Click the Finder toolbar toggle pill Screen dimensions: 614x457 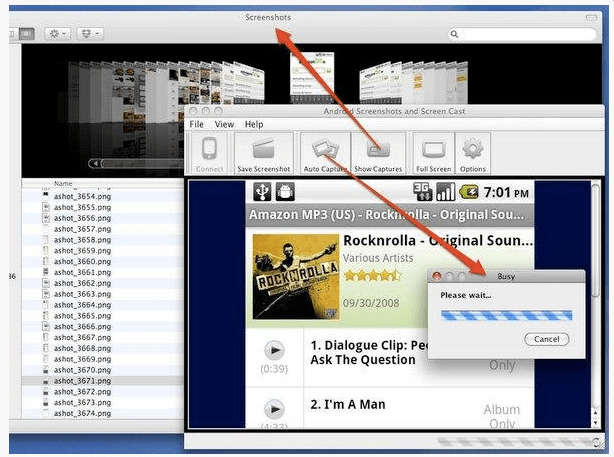point(591,18)
